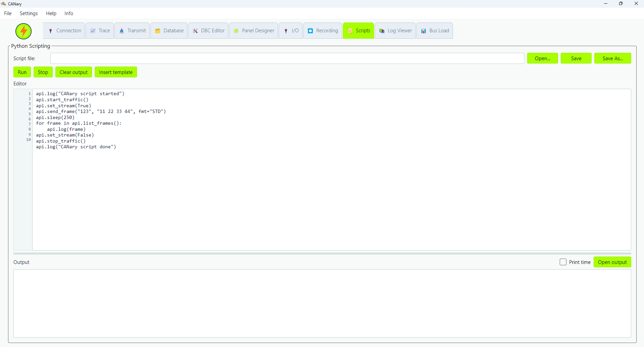This screenshot has height=347, width=644.
Task: Click the Database tab folder icon
Action: 157,31
